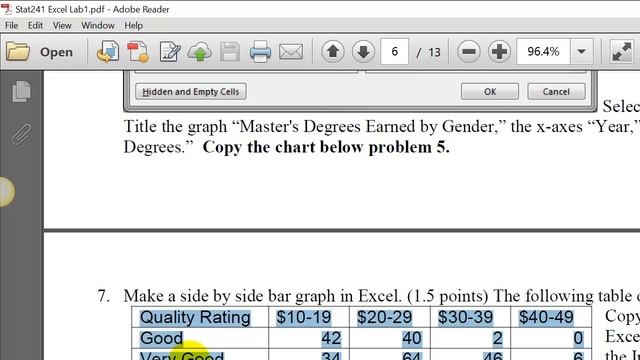Click the value 0 in Good row
640x360 pixels.
pos(578,338)
